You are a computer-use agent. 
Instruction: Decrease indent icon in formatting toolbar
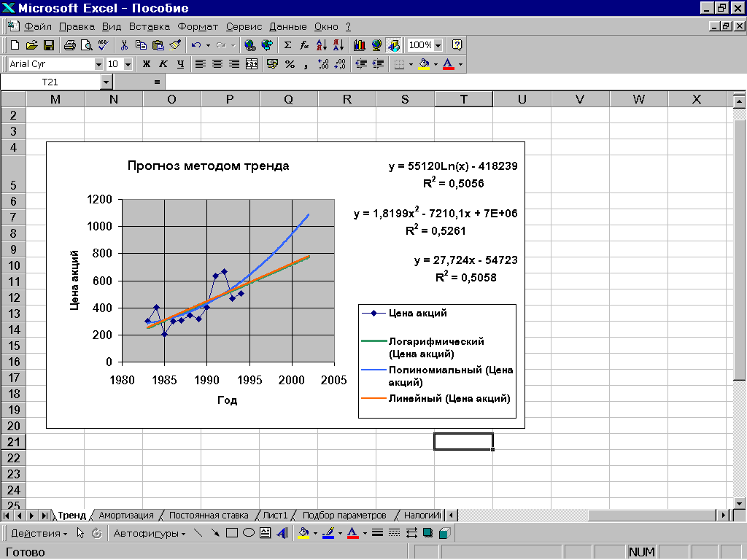point(361,64)
